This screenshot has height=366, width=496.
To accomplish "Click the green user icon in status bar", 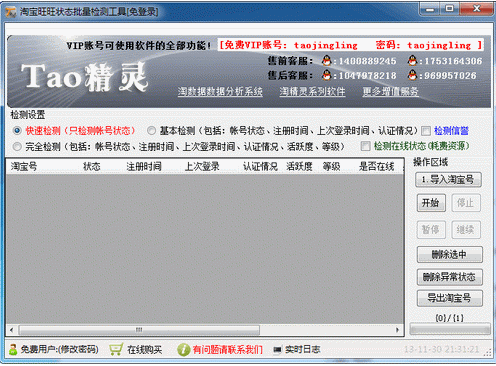I will 13,349.
